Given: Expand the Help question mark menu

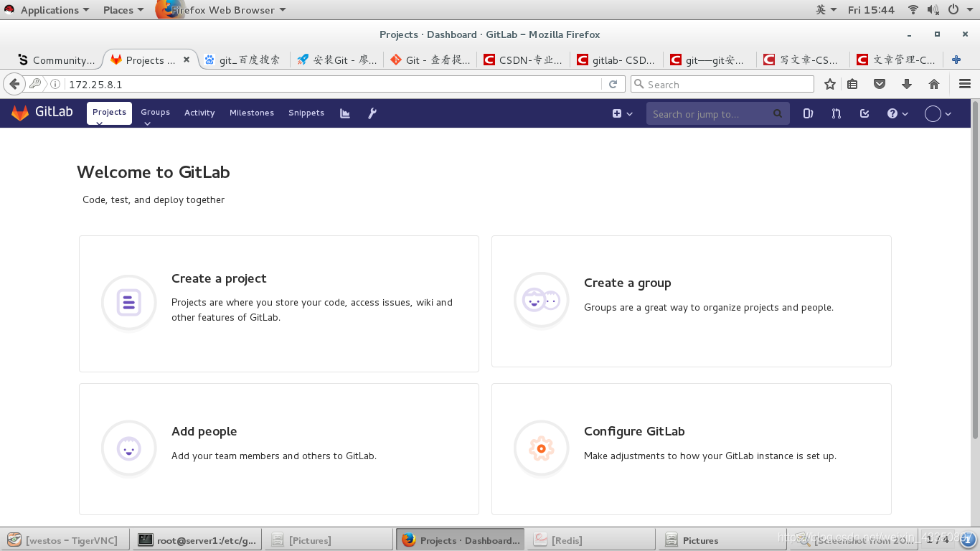Looking at the screenshot, I should (897, 113).
